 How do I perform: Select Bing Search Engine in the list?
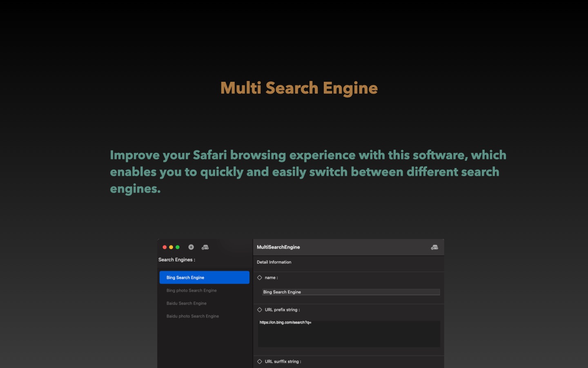204,277
